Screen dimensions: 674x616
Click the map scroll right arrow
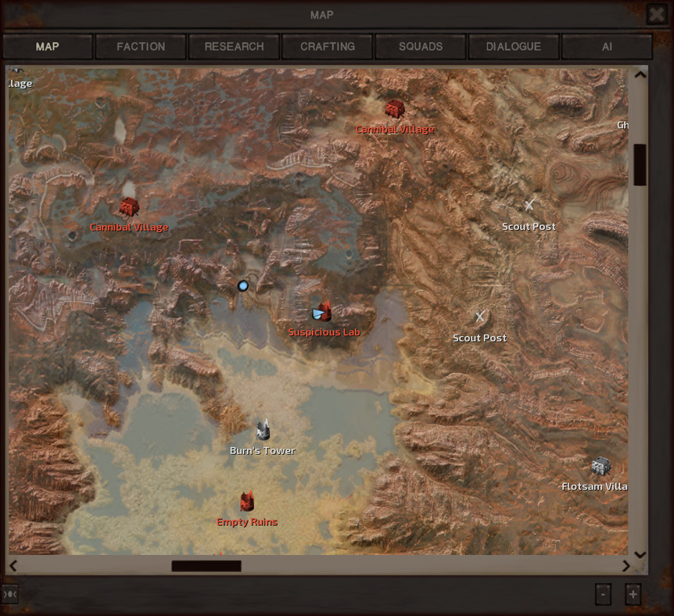click(x=626, y=566)
